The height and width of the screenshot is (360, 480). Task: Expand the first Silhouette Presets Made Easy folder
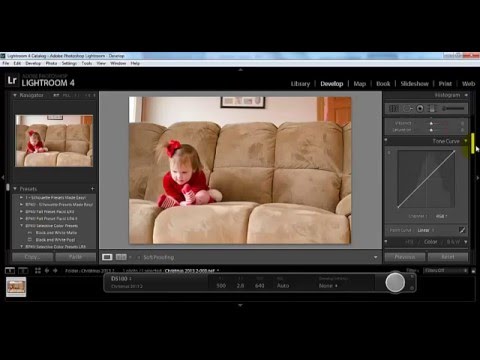point(21,197)
